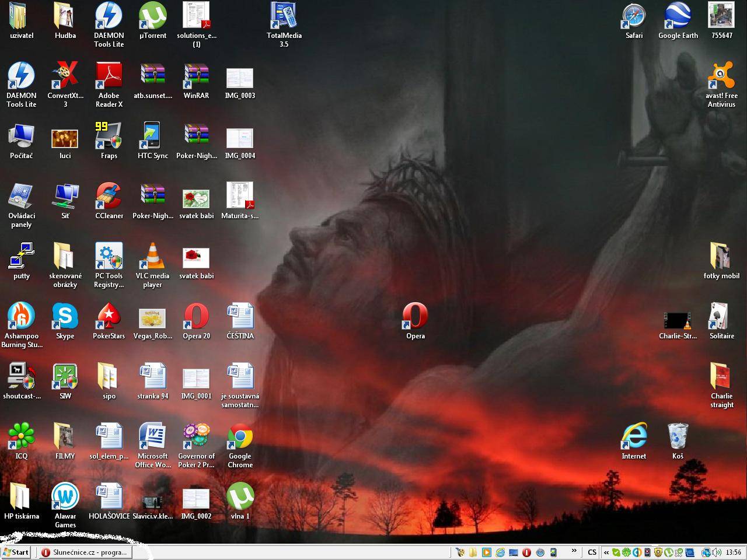Launch SIW desktop shortcut
Screen dimensions: 747x560
(65, 381)
